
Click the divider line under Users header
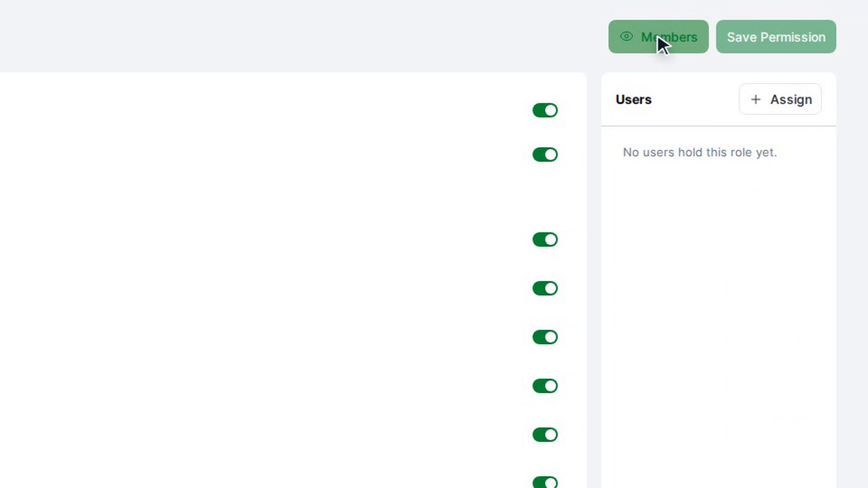[x=719, y=126]
